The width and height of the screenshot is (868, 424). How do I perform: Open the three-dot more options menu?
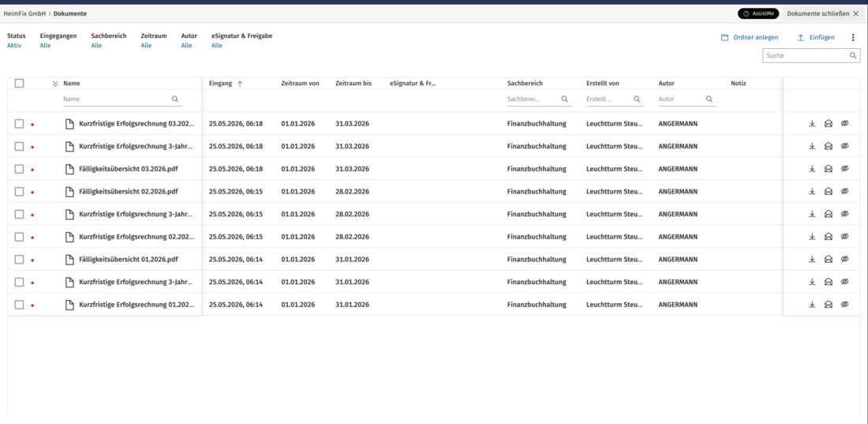click(852, 38)
